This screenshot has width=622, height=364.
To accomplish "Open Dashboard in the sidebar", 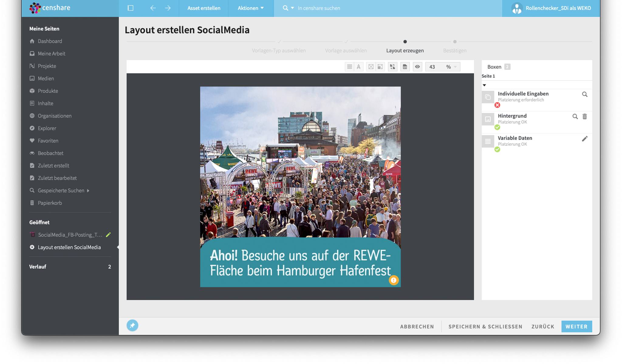I will point(50,41).
